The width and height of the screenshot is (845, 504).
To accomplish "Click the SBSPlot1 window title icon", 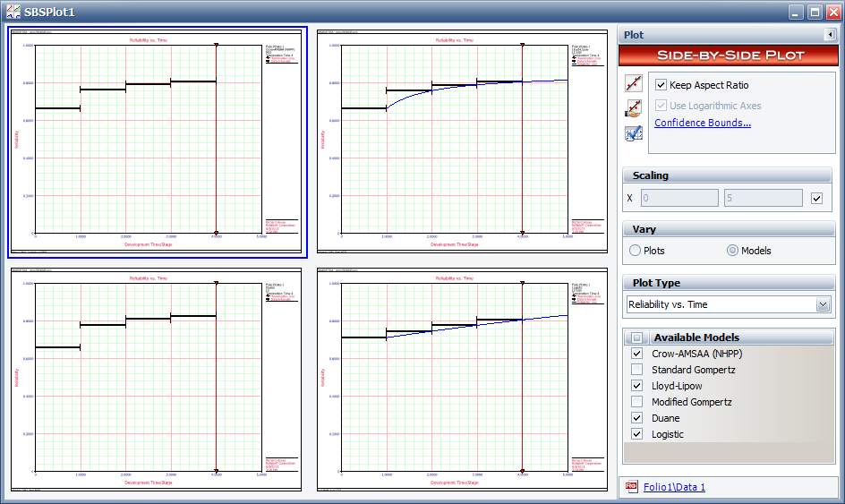I will [x=13, y=13].
